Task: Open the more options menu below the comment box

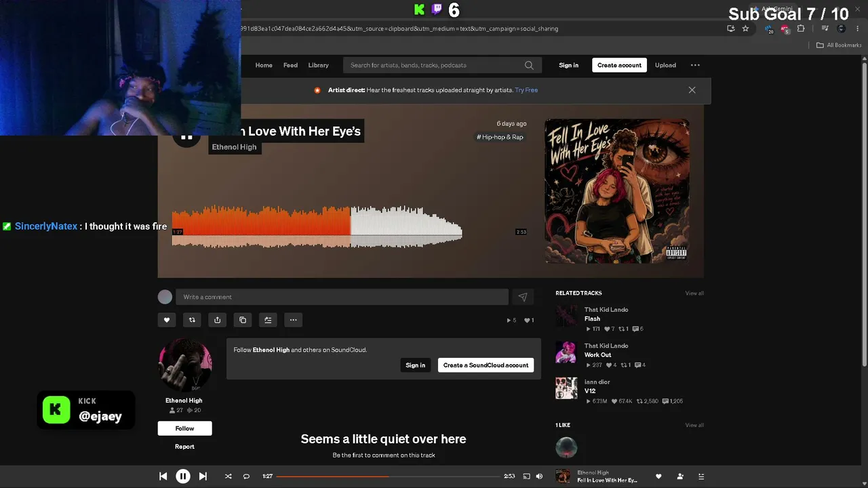Action: pos(293,320)
